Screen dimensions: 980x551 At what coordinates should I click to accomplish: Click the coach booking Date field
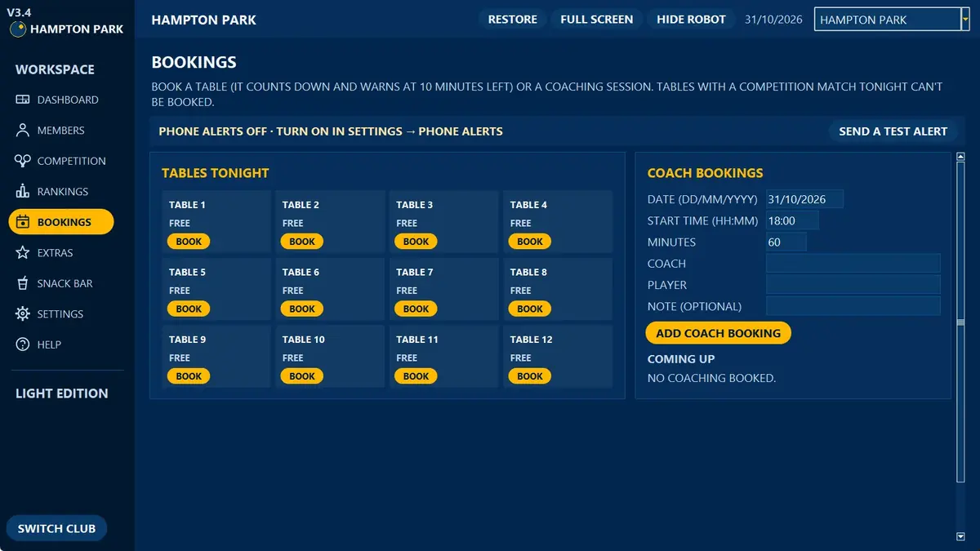804,199
